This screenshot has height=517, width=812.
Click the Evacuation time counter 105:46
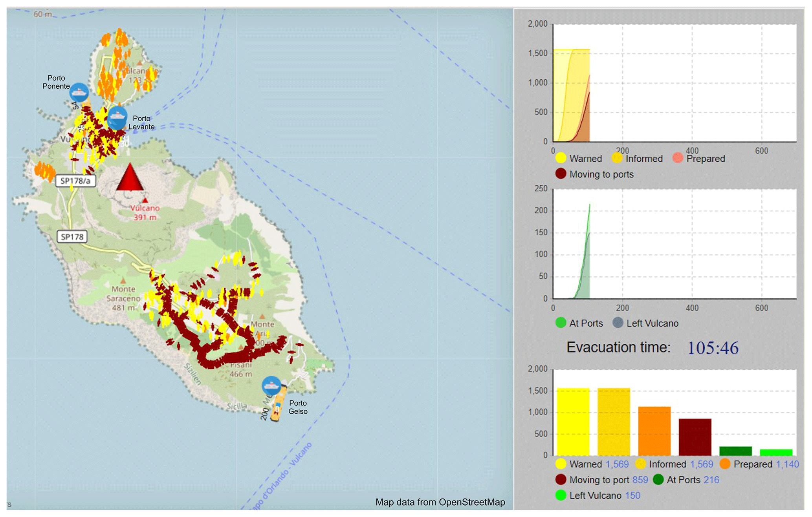pos(713,348)
